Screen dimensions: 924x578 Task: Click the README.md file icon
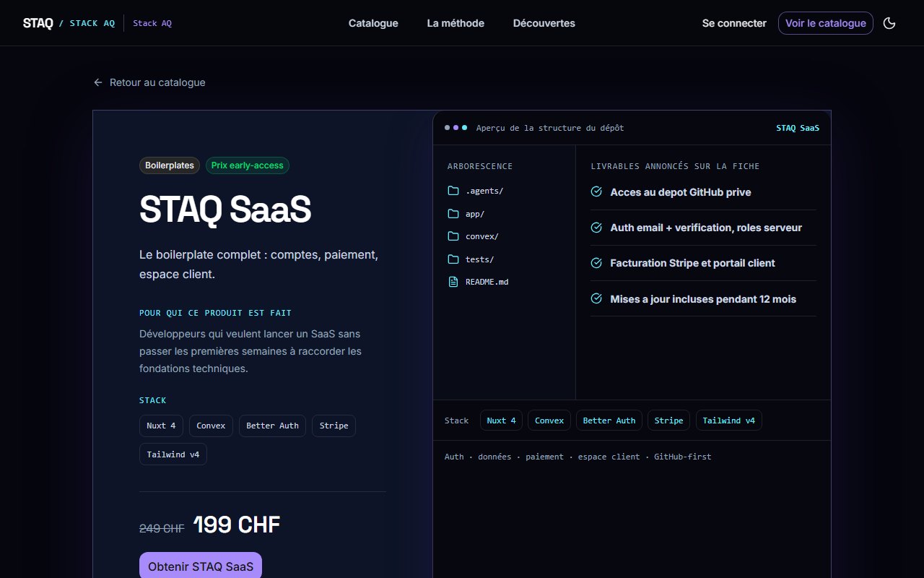(x=453, y=282)
